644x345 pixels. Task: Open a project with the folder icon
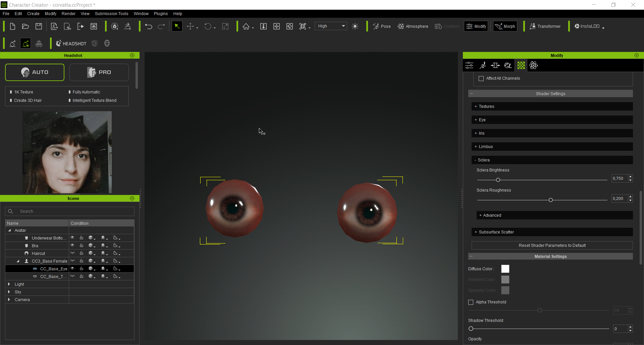point(25,26)
